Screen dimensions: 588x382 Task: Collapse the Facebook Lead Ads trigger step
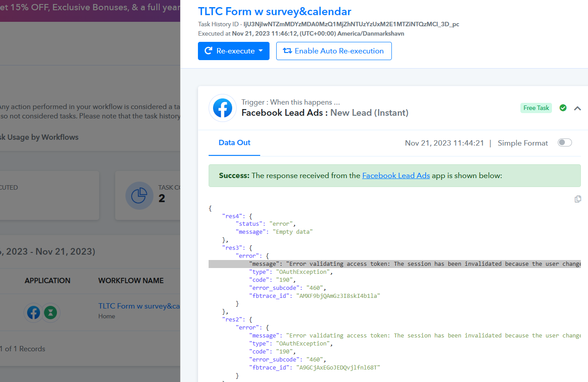pos(577,108)
